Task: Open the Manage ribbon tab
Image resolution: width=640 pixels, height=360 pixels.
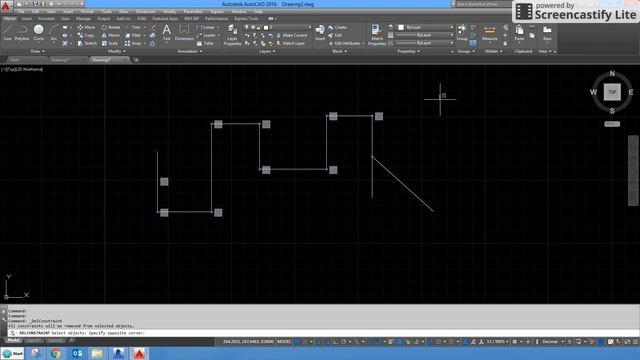Action: [83, 18]
